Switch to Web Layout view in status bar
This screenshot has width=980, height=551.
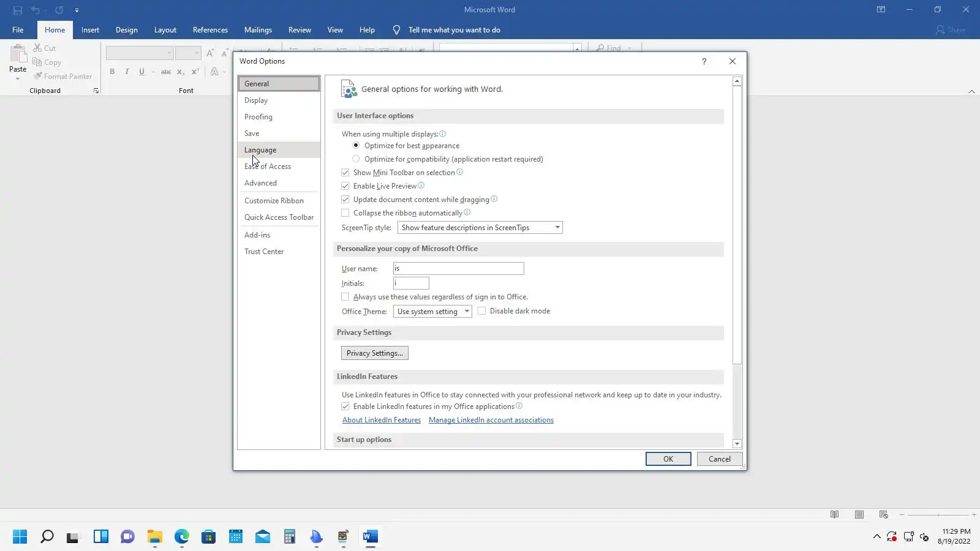[x=883, y=514]
